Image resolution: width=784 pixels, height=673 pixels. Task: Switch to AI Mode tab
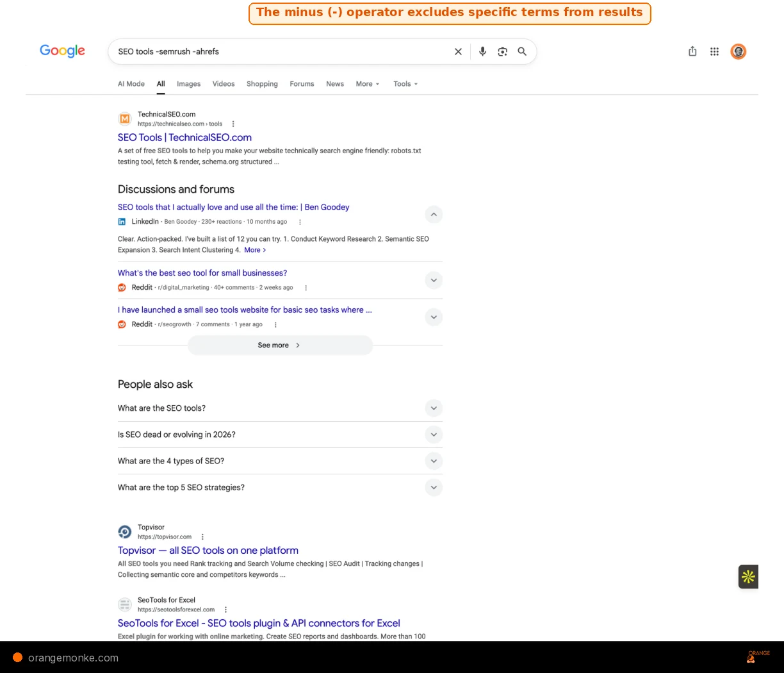point(131,84)
